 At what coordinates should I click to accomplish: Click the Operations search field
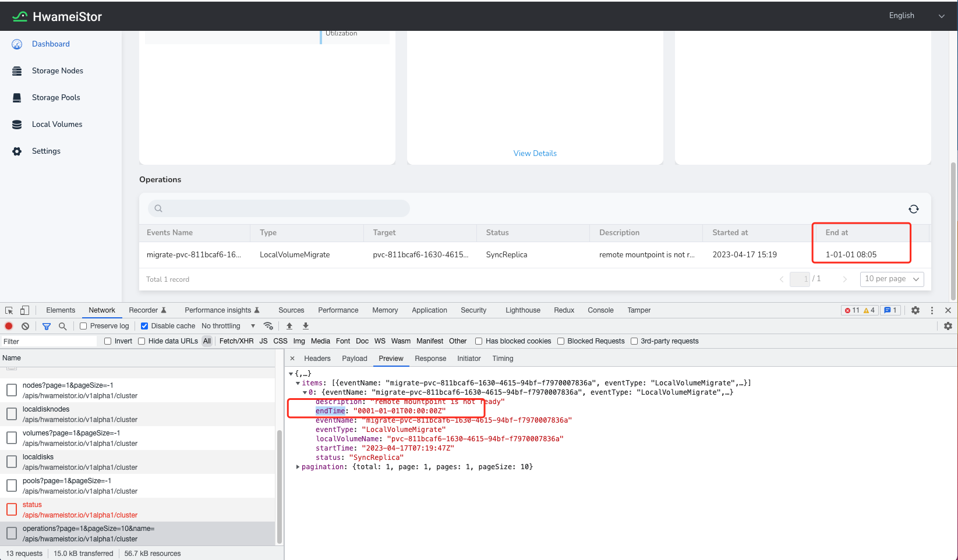coord(278,208)
